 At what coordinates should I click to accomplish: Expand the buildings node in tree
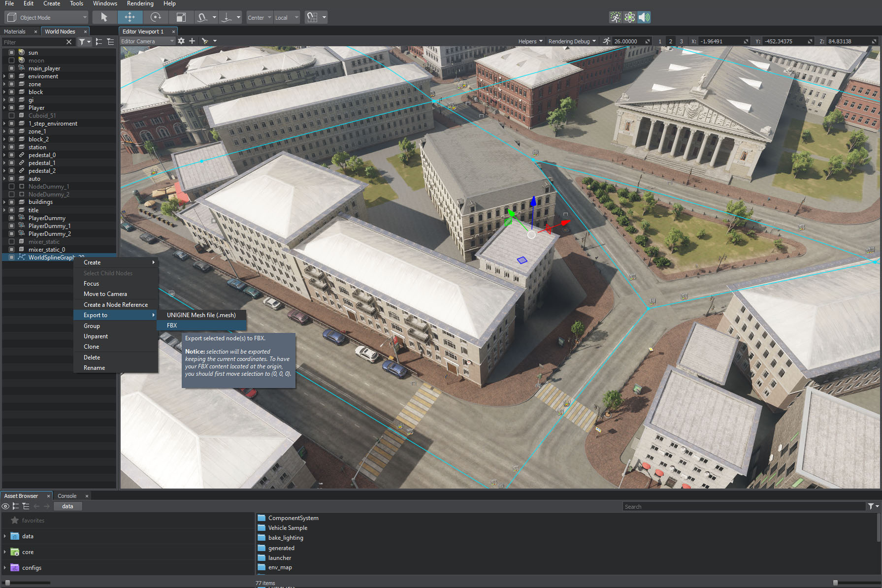[x=4, y=202]
